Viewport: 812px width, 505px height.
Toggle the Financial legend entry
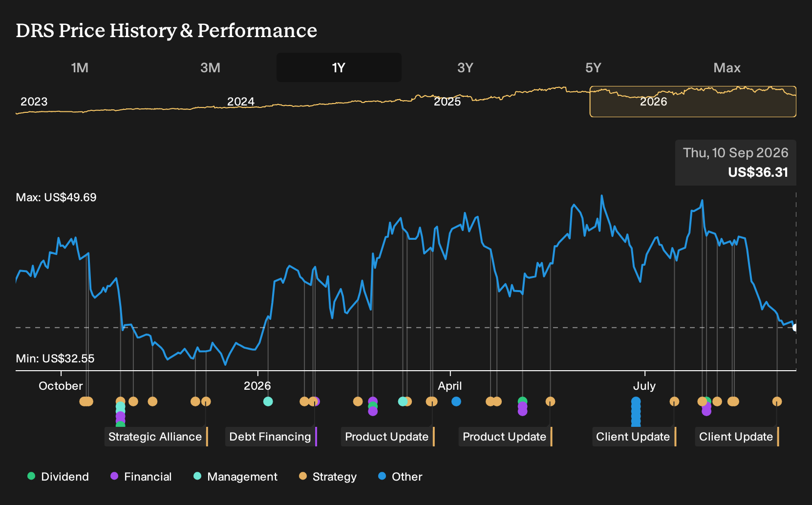pos(141,477)
